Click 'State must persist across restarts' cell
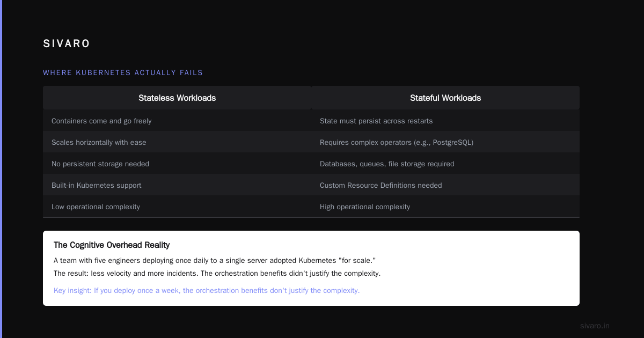The height and width of the screenshot is (338, 644). point(445,121)
